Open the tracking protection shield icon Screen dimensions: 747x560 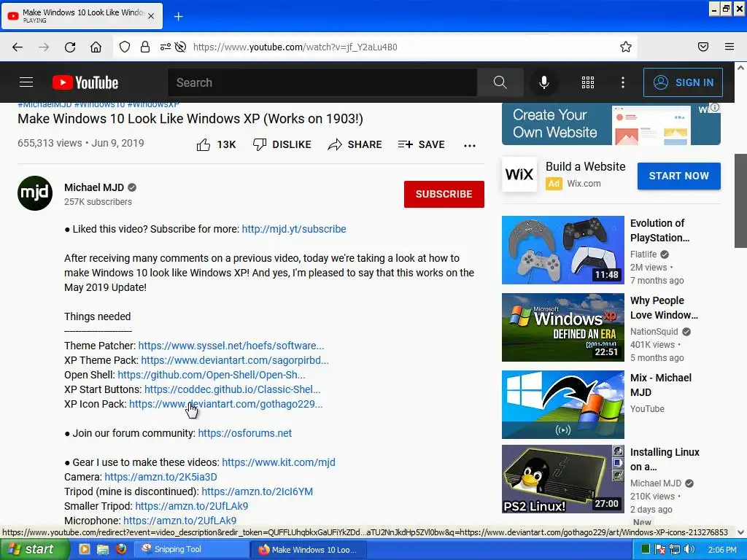[x=125, y=47]
